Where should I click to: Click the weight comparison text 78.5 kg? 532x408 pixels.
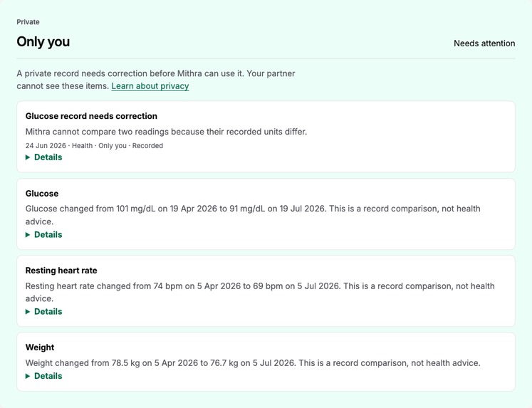(x=125, y=363)
